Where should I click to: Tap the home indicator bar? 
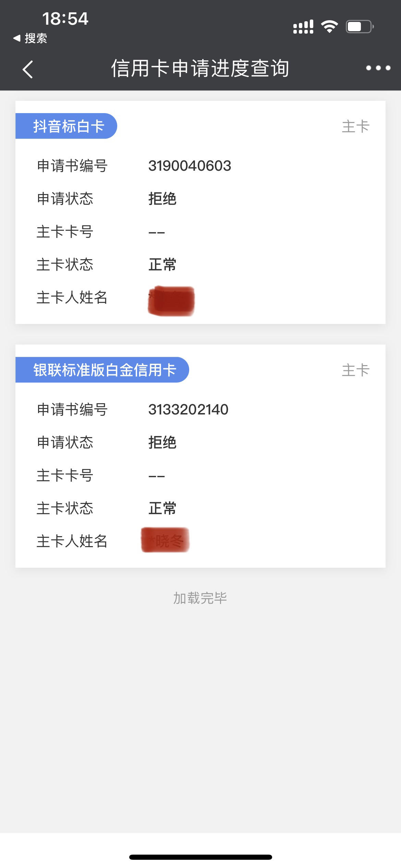click(x=200, y=857)
